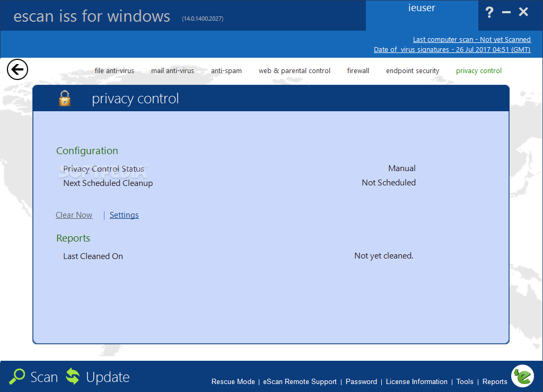Click the Not Scheduled value
543x392 pixels.
point(389,182)
